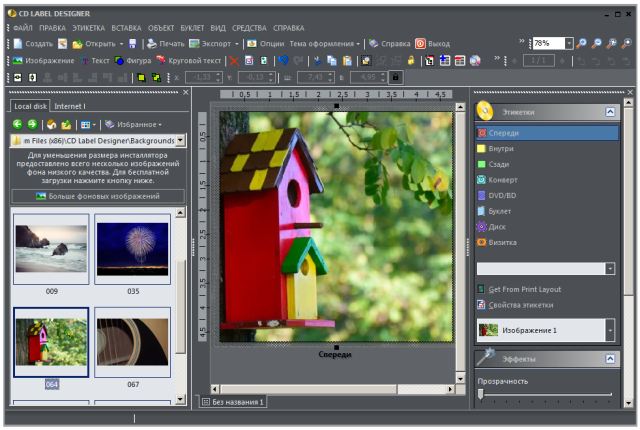The image size is (640, 430).
Task: Collapse the Эффекты panel section
Action: 610,358
